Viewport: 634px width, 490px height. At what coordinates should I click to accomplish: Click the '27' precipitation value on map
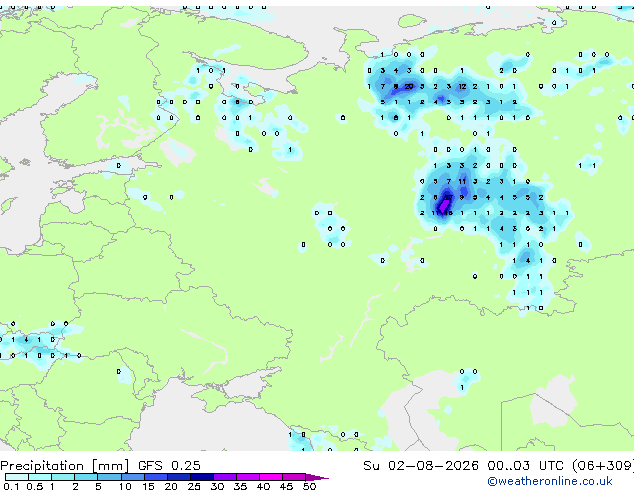pyautogui.click(x=448, y=197)
